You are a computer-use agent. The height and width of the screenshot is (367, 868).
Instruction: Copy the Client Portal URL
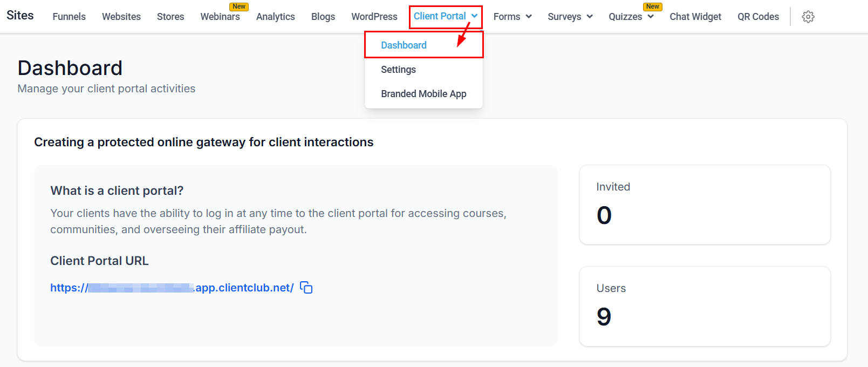coord(306,288)
